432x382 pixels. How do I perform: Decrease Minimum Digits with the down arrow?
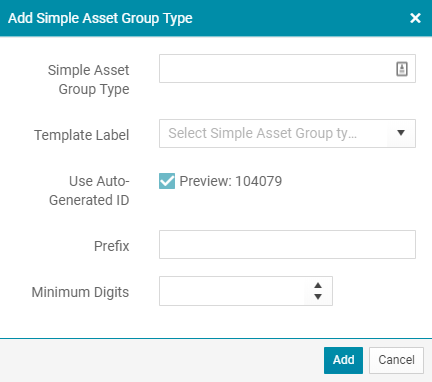pyautogui.click(x=318, y=296)
